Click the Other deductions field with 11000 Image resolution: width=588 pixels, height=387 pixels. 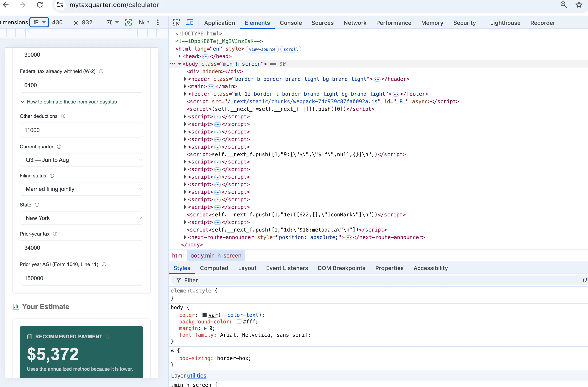point(81,130)
